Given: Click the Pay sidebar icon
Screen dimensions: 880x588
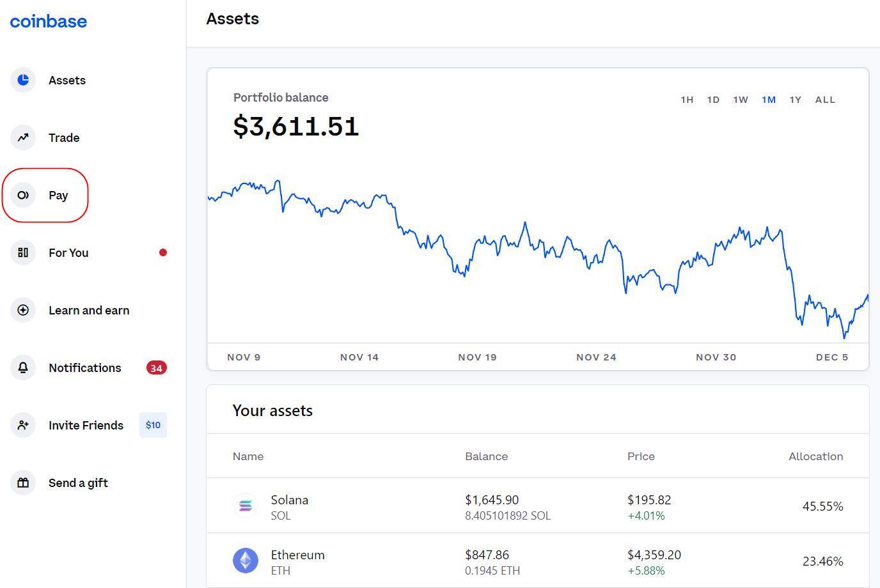Looking at the screenshot, I should click(23, 195).
